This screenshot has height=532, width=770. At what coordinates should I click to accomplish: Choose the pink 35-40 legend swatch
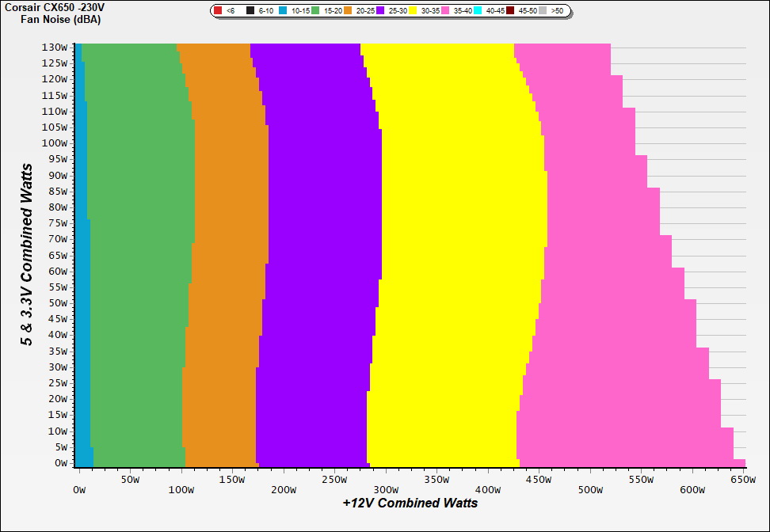pyautogui.click(x=445, y=11)
